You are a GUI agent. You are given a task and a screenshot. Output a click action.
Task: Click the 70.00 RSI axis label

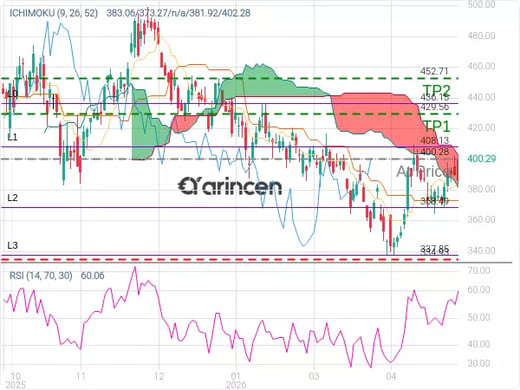tap(479, 270)
